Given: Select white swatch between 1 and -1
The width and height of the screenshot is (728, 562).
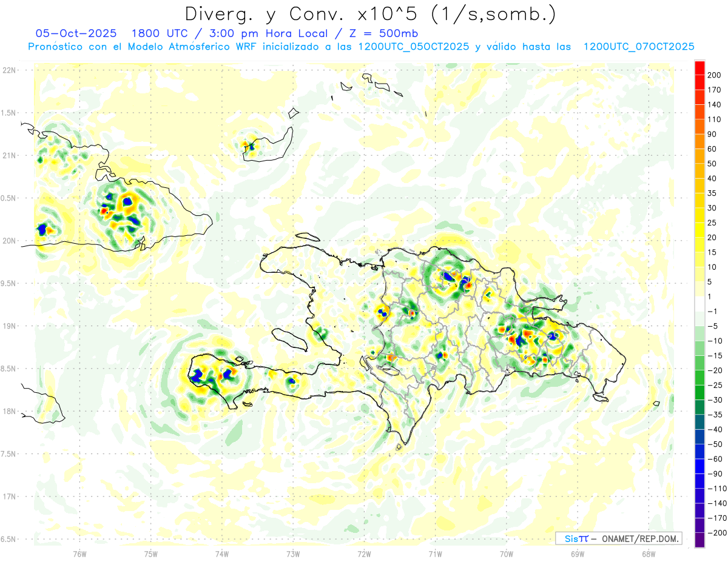Looking at the screenshot, I should click(x=699, y=304).
